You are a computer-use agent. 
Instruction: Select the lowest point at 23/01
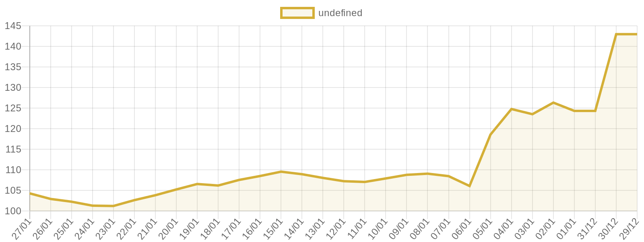pos(114,206)
